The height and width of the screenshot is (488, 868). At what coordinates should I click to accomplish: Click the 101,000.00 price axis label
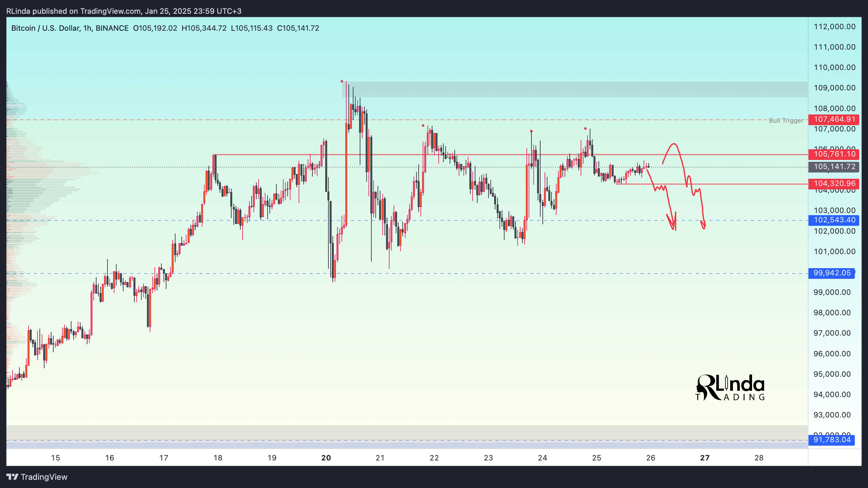834,251
